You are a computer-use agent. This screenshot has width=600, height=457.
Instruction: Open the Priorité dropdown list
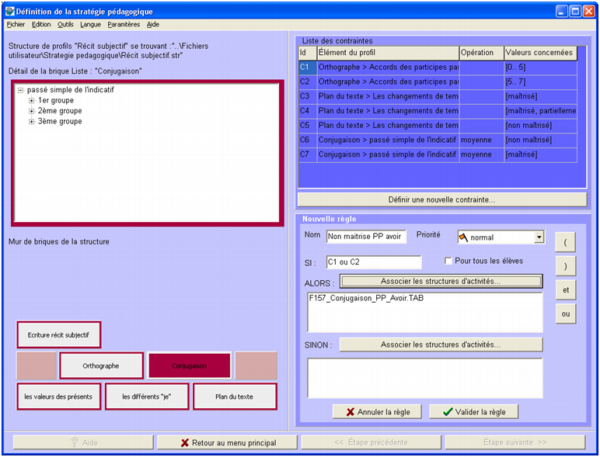point(539,238)
